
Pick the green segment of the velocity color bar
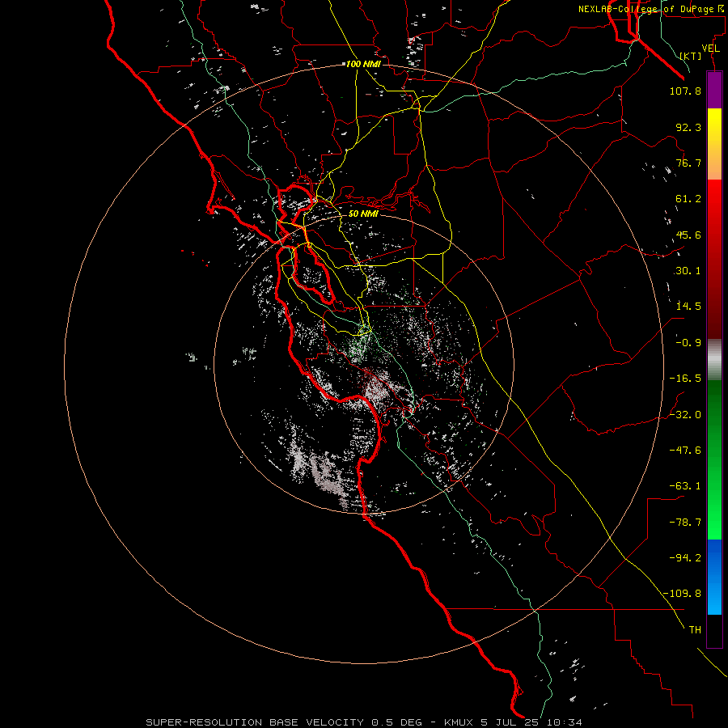click(714, 459)
